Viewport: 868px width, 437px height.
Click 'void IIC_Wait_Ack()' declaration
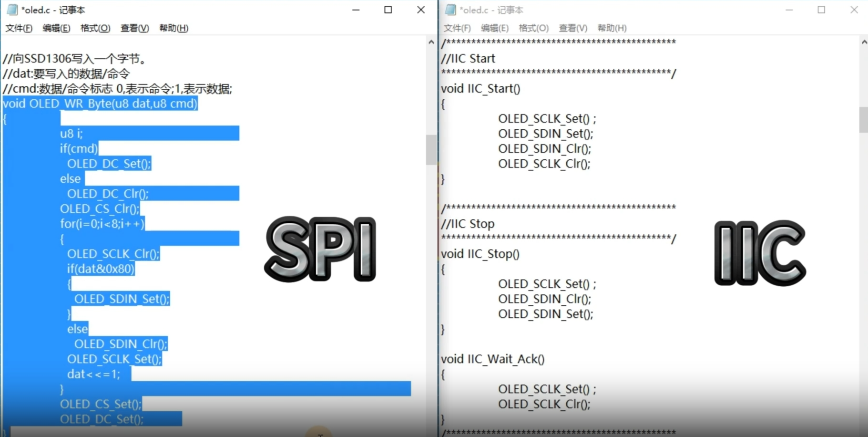click(493, 359)
